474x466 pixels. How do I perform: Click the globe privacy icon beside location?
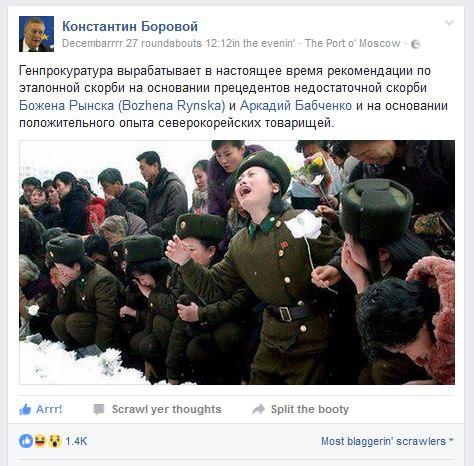pos(415,44)
